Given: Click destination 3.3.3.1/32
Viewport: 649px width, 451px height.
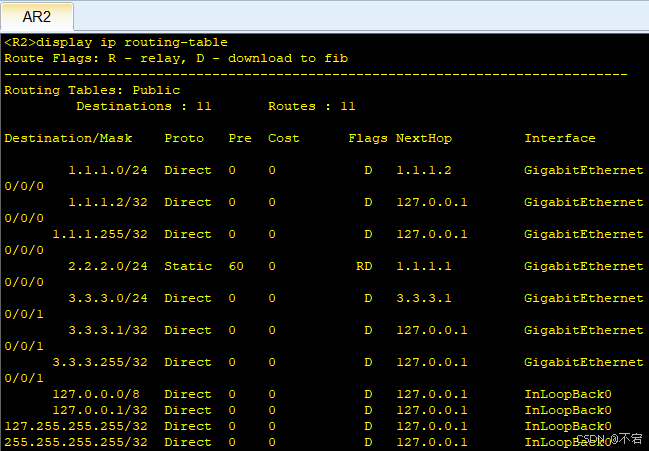Looking at the screenshot, I should tap(108, 330).
